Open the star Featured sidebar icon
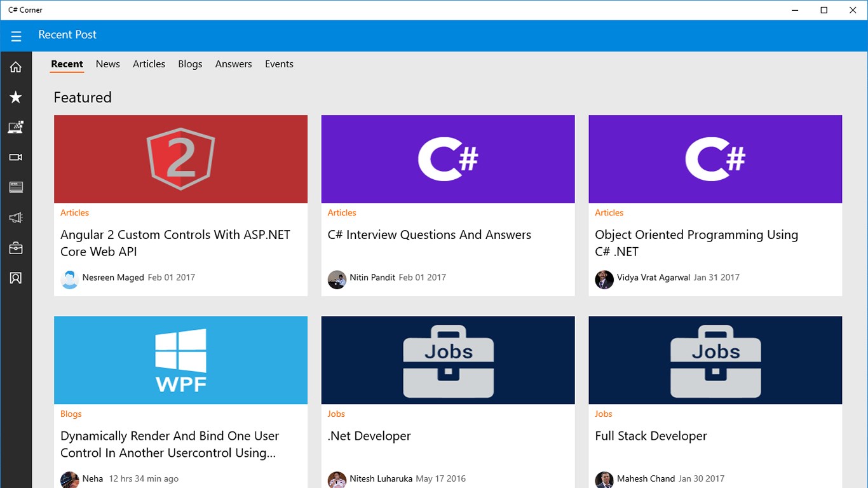The width and height of the screenshot is (868, 488). 16,97
